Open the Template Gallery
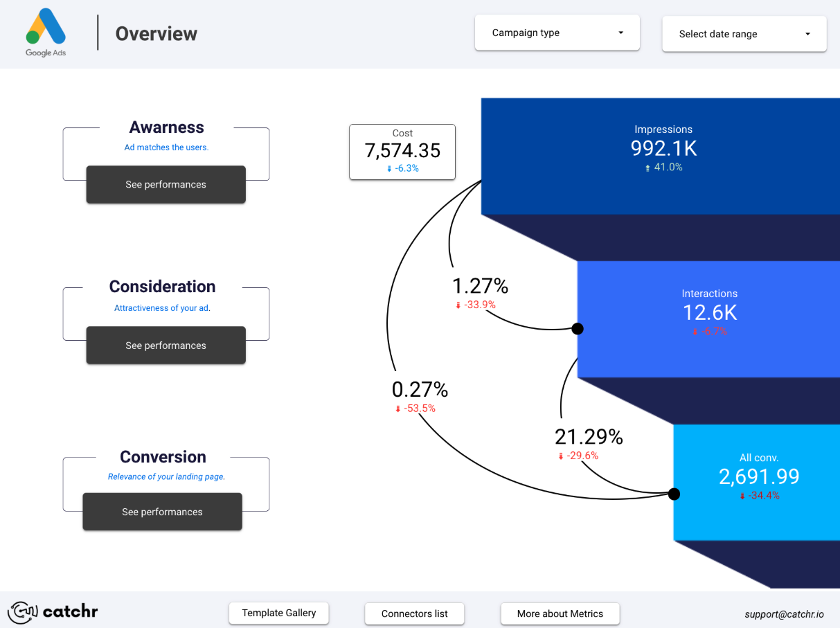Viewport: 840px width, 628px height. tap(278, 613)
